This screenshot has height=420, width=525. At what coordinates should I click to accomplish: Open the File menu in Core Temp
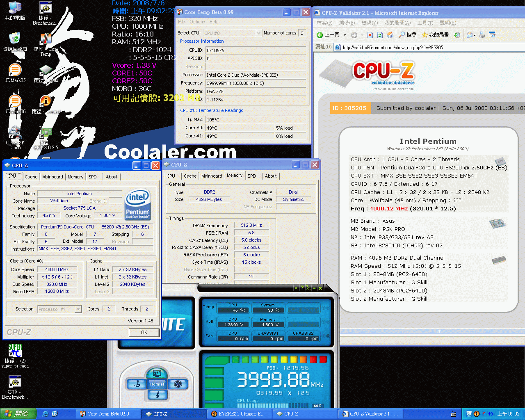181,22
